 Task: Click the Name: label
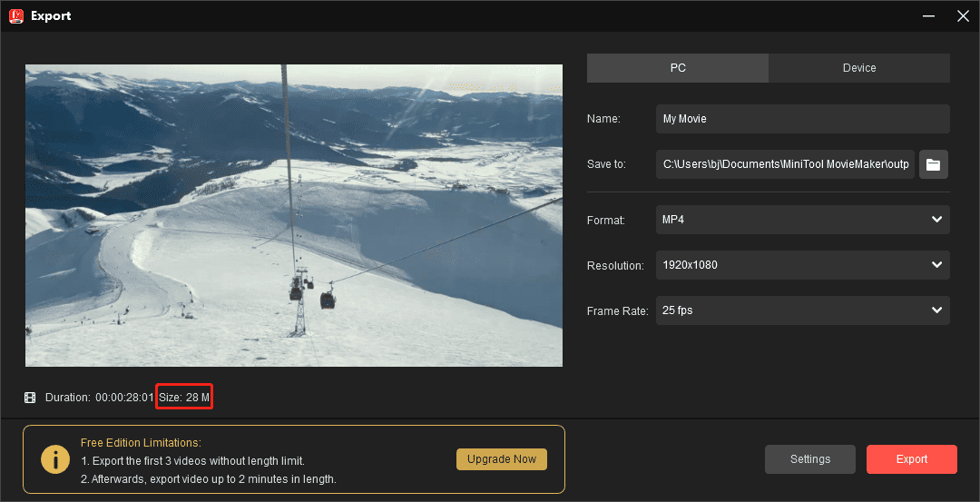pos(603,119)
